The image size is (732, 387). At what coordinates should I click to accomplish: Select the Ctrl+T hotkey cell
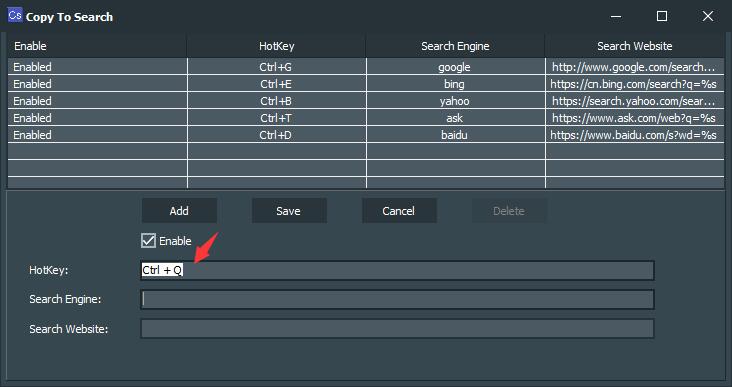pyautogui.click(x=276, y=118)
